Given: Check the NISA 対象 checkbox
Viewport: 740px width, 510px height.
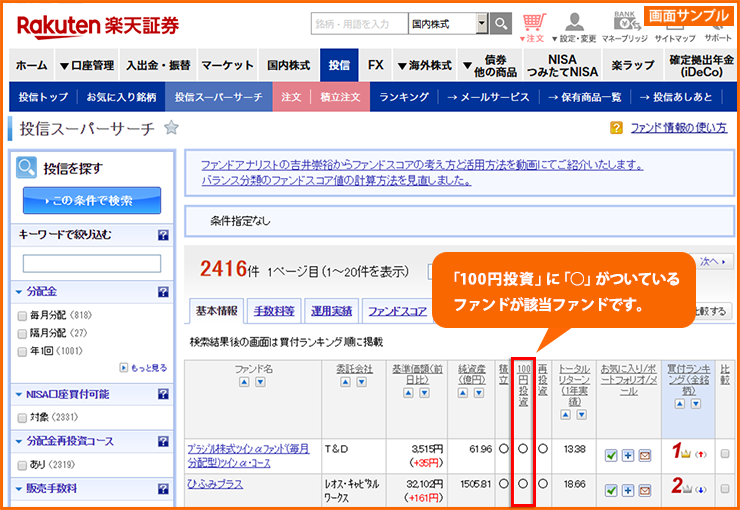Looking at the screenshot, I should click(22, 418).
